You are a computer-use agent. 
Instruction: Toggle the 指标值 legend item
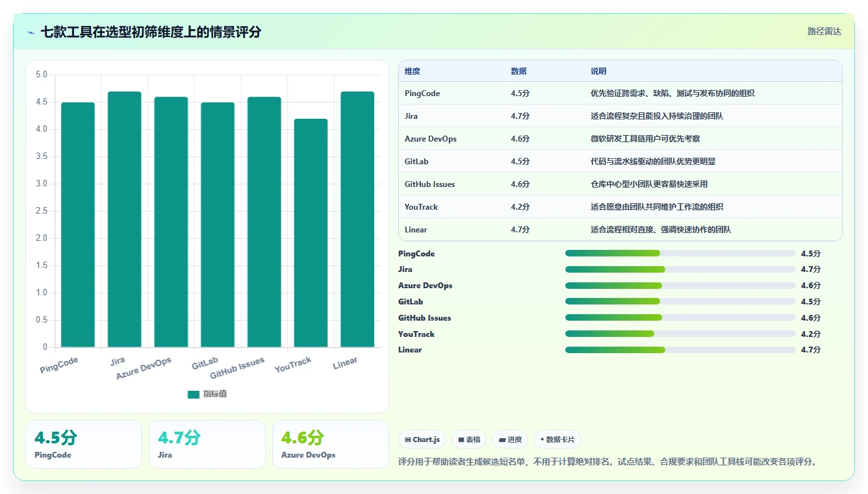coord(207,394)
